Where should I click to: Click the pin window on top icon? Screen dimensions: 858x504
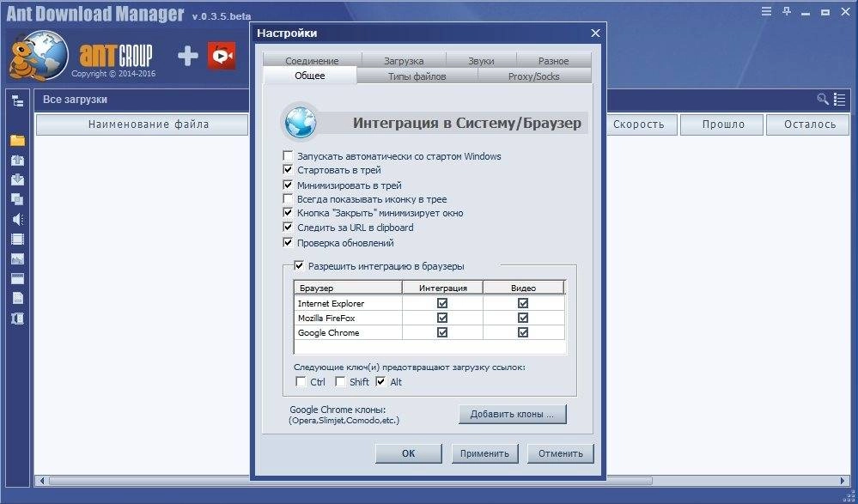pos(787,11)
